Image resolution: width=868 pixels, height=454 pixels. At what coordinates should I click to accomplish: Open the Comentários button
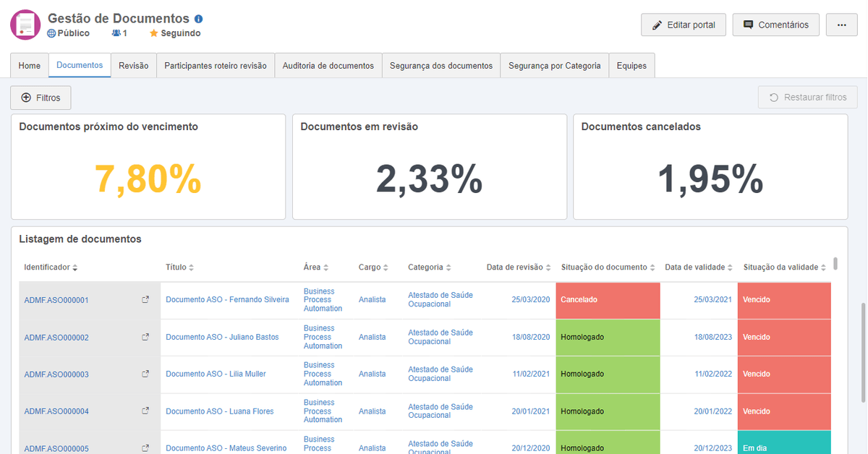[775, 25]
